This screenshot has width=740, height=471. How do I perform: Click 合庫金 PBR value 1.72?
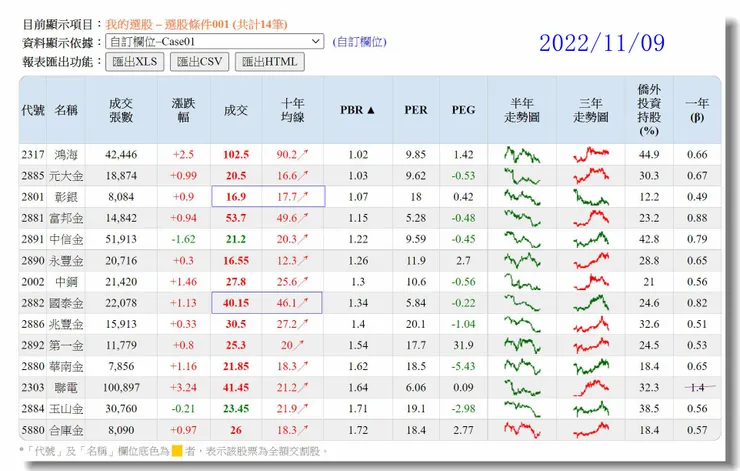[x=358, y=430]
